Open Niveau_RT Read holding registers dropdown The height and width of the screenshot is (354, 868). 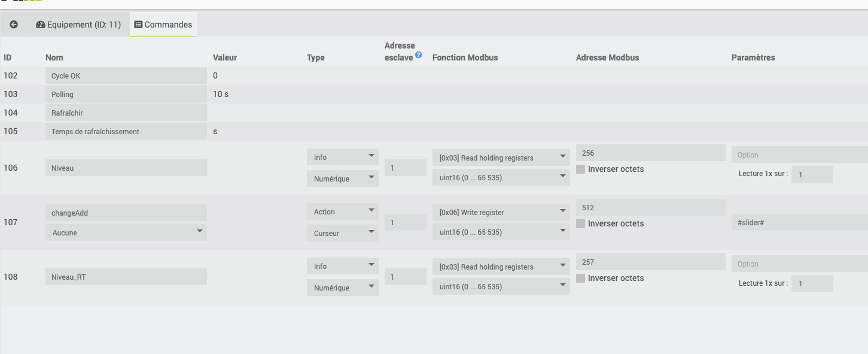(501, 267)
